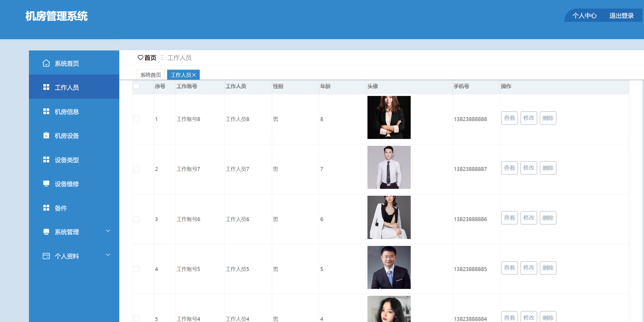Click 退出登录 to log out
644x322 pixels.
(621, 16)
